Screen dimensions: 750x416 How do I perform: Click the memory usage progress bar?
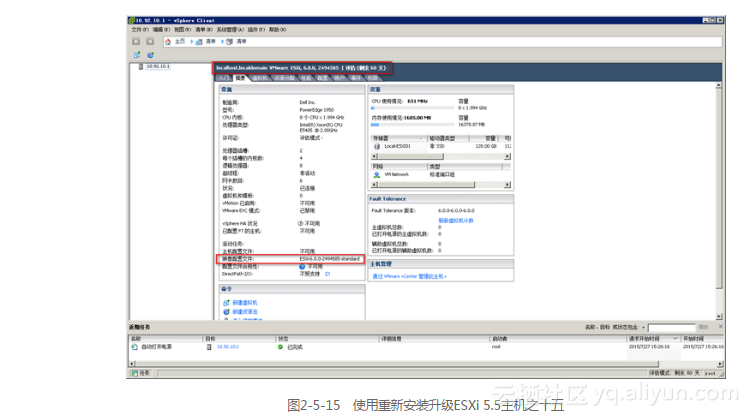tap(412, 124)
